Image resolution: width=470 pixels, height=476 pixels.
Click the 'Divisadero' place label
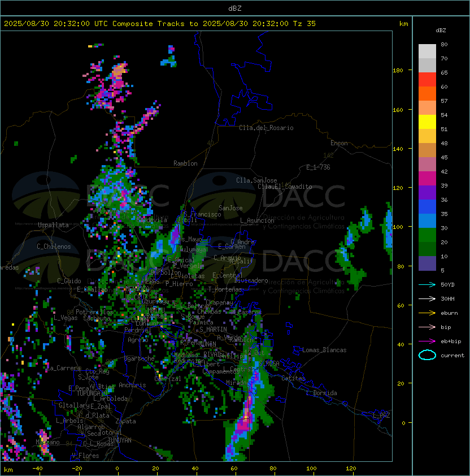click(x=251, y=280)
